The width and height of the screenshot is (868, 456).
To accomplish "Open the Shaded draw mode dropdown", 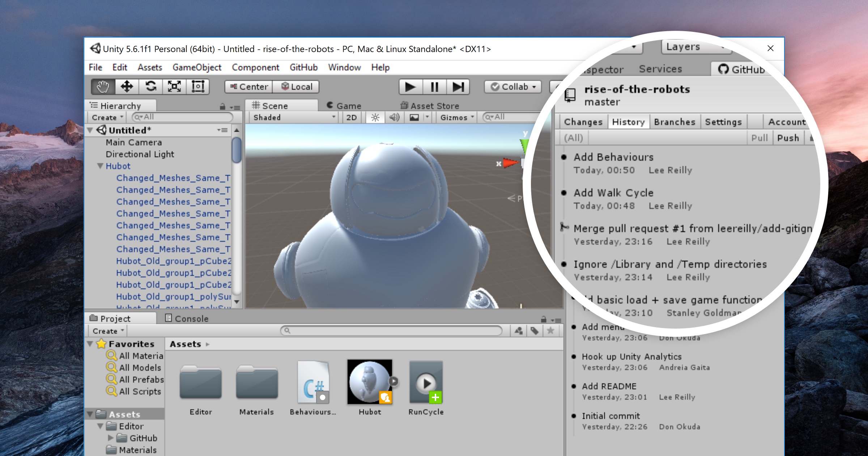I will (294, 117).
